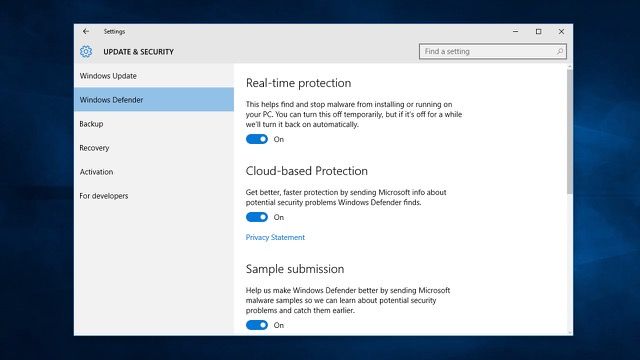Toggle Real-time protection switch
The image size is (640, 360).
(257, 139)
